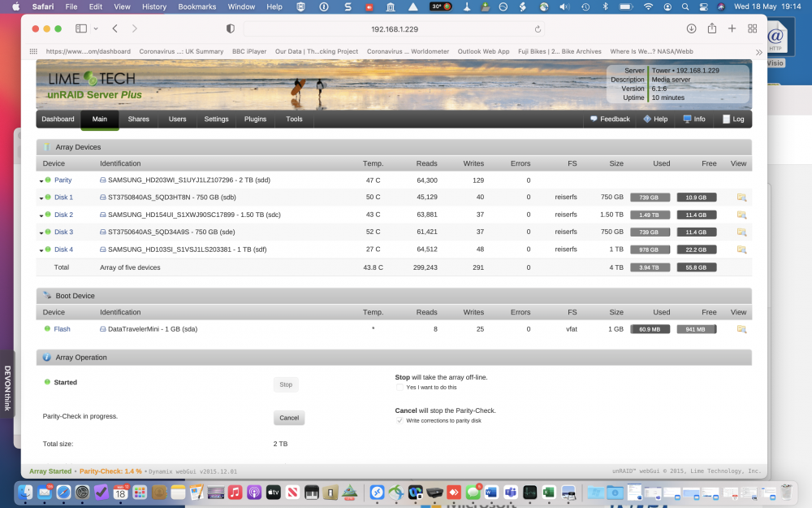The width and height of the screenshot is (812, 508).
Task: Open the favorites grid icon in bookmarks bar
Action: pos(33,51)
